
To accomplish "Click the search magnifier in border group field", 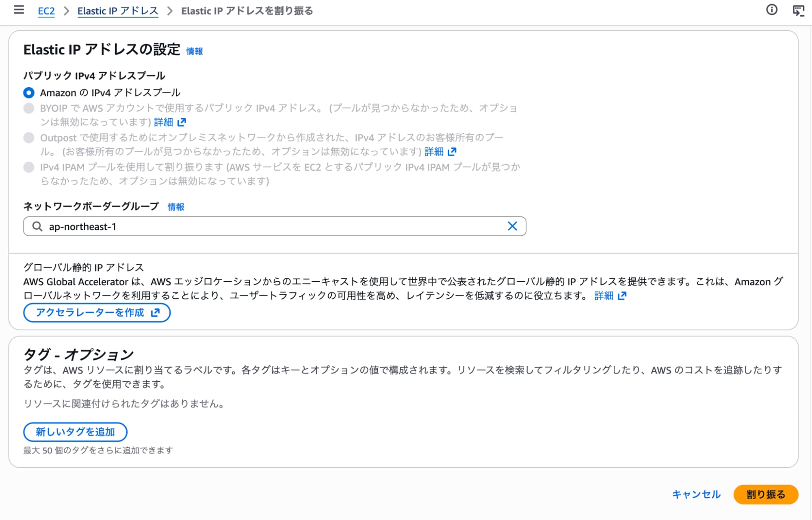I will click(37, 226).
